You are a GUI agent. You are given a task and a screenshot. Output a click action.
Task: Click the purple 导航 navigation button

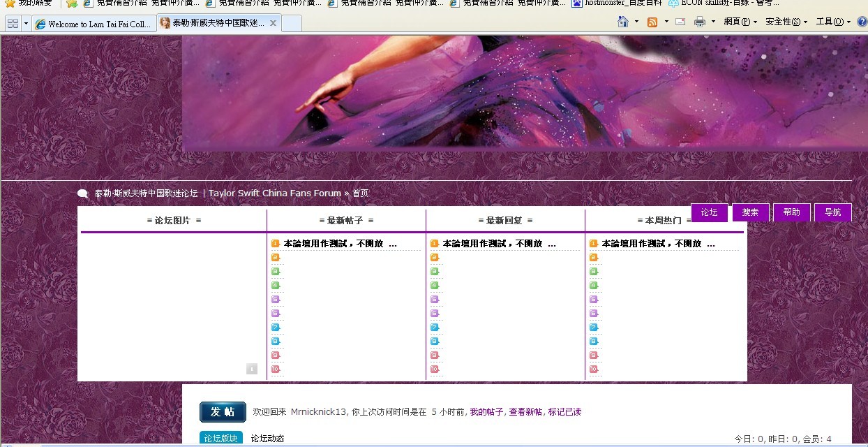click(x=833, y=212)
